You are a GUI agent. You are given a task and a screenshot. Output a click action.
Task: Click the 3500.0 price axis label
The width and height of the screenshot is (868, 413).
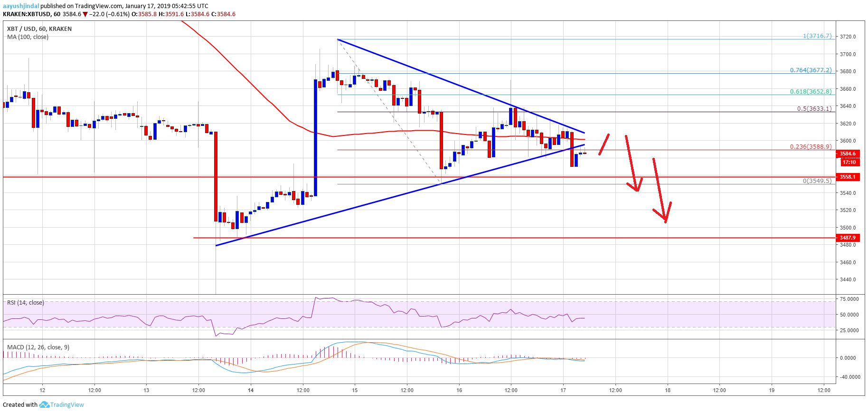tap(848, 228)
